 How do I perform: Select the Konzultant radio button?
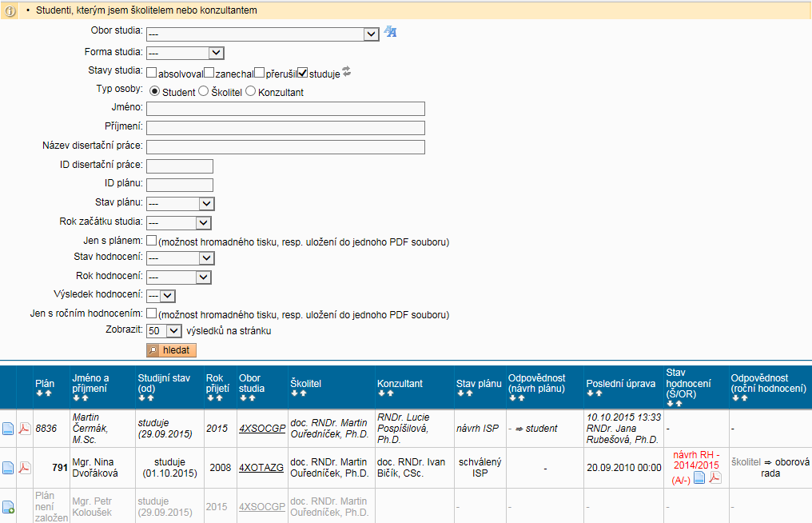pos(251,91)
